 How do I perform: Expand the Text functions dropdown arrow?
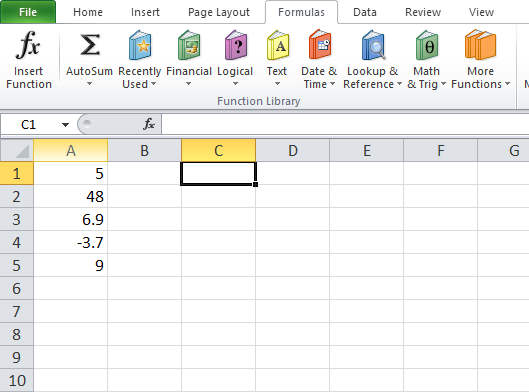[x=277, y=84]
